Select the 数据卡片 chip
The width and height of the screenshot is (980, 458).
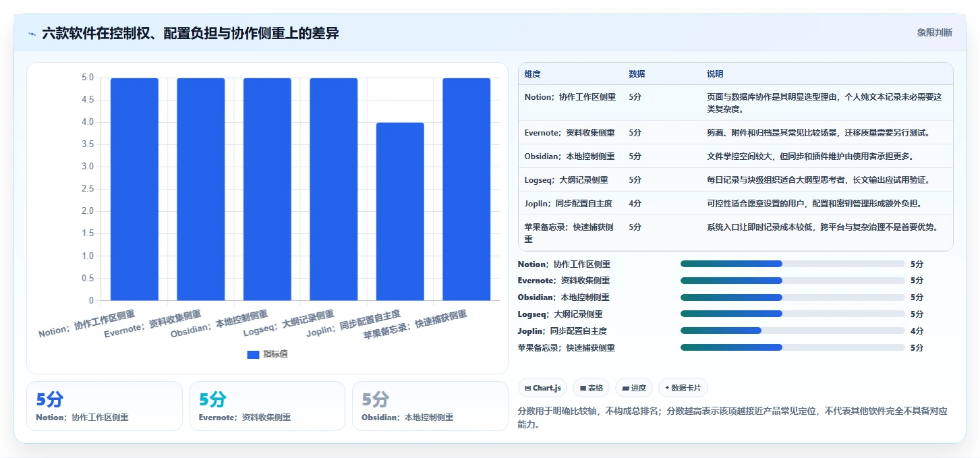[x=683, y=388]
